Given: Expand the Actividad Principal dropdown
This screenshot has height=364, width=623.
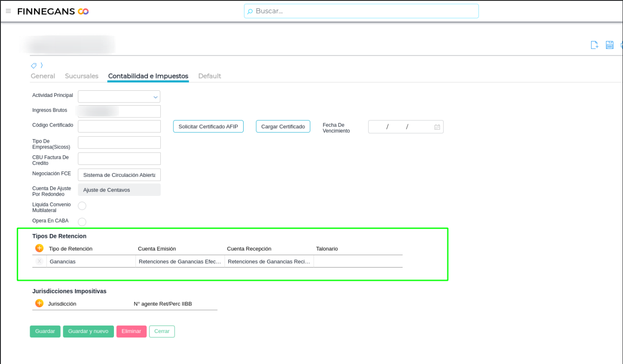Looking at the screenshot, I should [155, 97].
